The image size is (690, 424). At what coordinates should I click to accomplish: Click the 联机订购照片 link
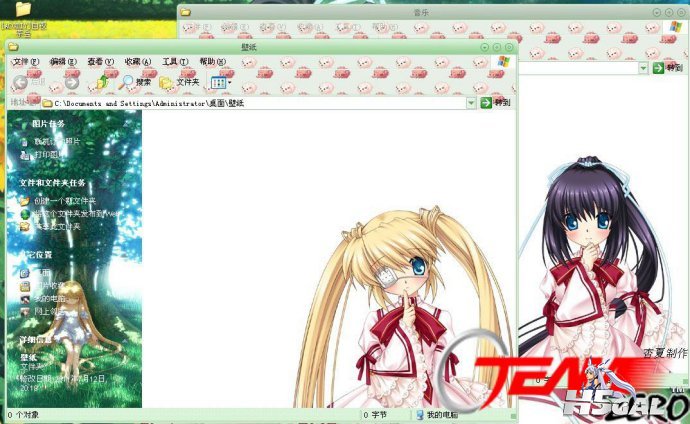pos(57,142)
